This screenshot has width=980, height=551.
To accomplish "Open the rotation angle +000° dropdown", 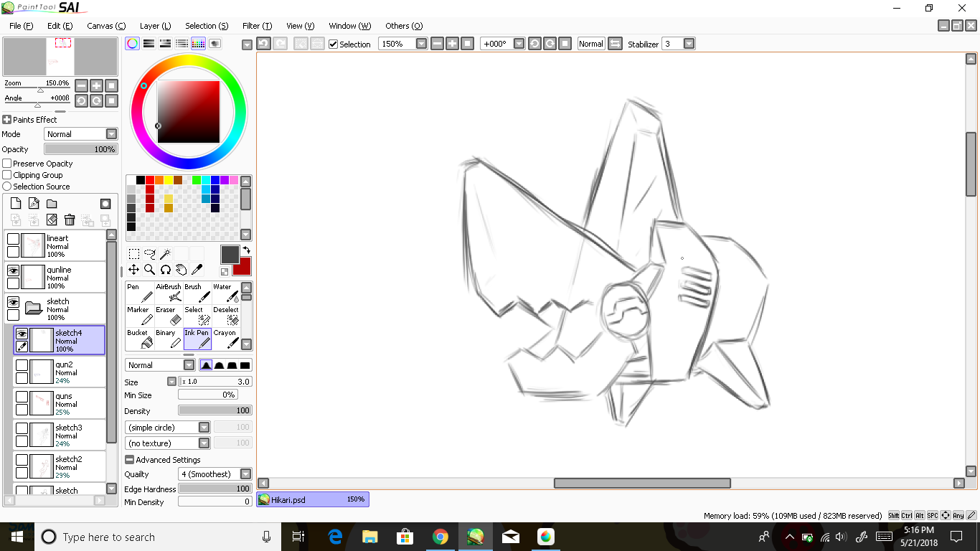I will pos(519,44).
